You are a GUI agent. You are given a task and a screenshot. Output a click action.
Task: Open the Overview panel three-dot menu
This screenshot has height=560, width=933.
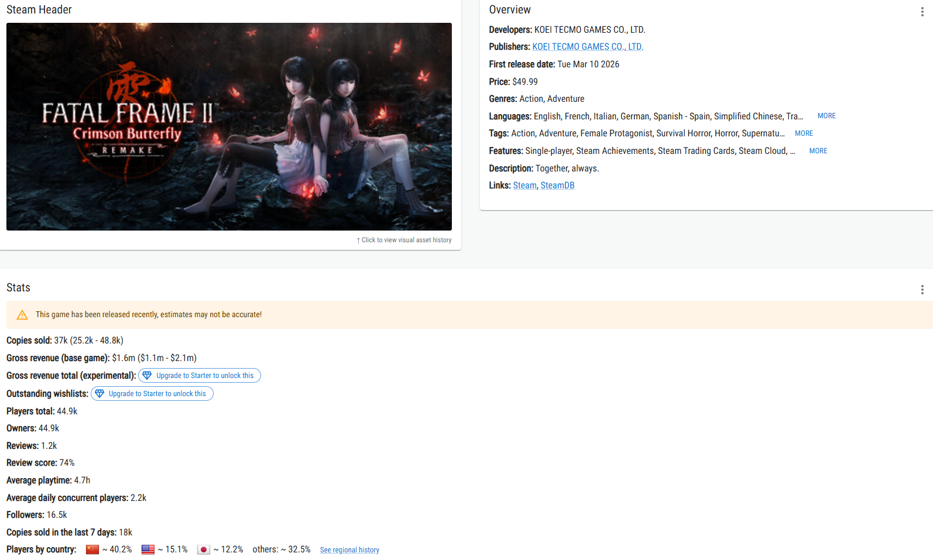[x=922, y=12]
